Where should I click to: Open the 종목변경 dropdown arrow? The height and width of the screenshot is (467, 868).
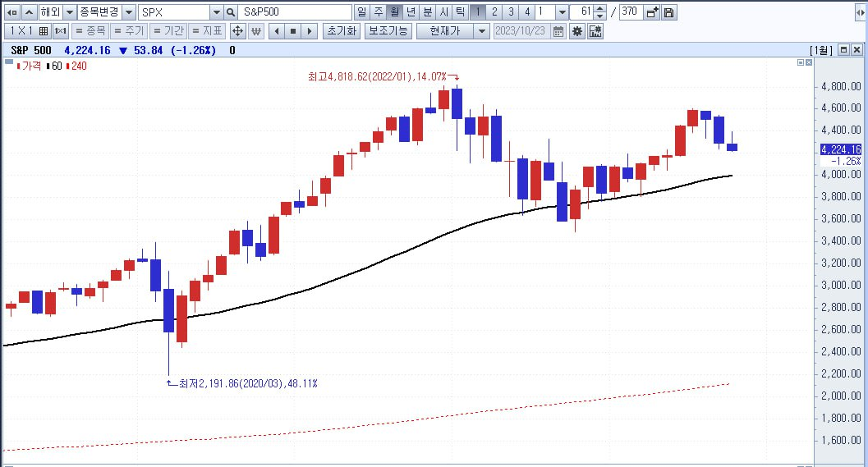[x=128, y=12]
